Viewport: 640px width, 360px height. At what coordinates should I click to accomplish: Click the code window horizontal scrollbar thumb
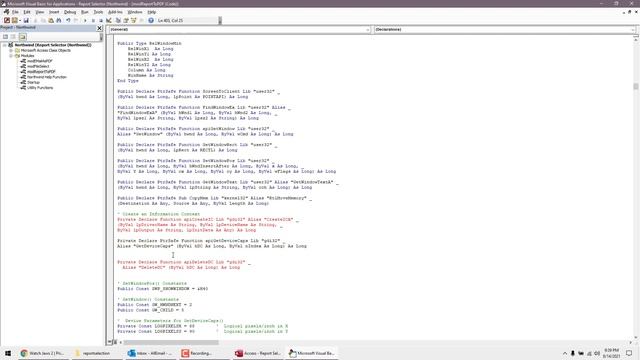(171, 342)
